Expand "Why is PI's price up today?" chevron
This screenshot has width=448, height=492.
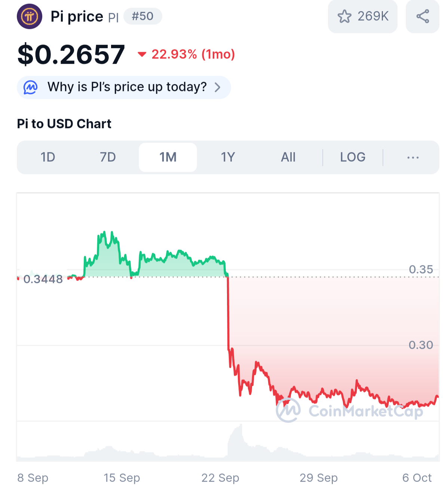tap(218, 87)
